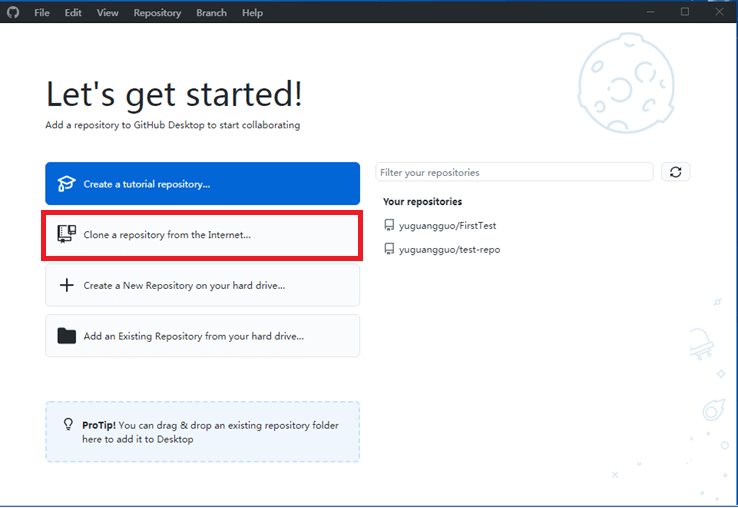Open the Repository menu
Viewport: 738px width, 508px height.
tap(157, 13)
